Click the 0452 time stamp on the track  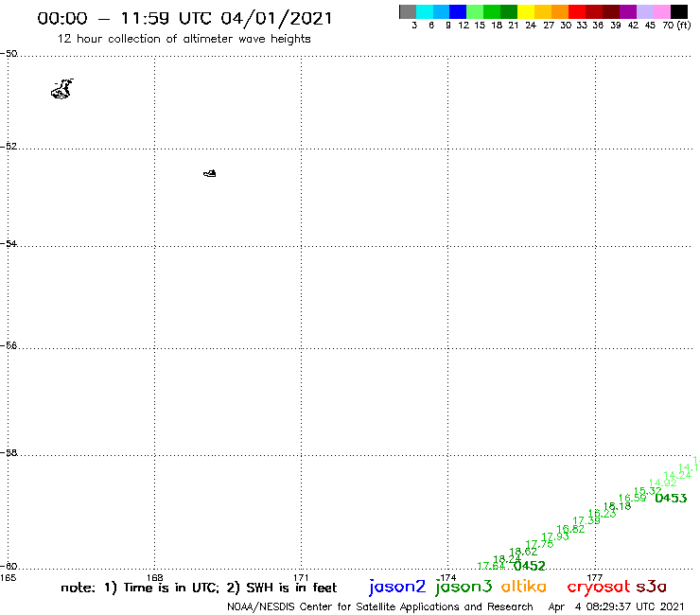[x=530, y=566]
